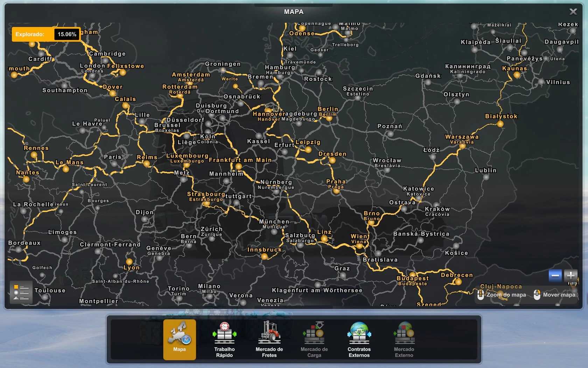Open Trabalho Rápido

224,339
